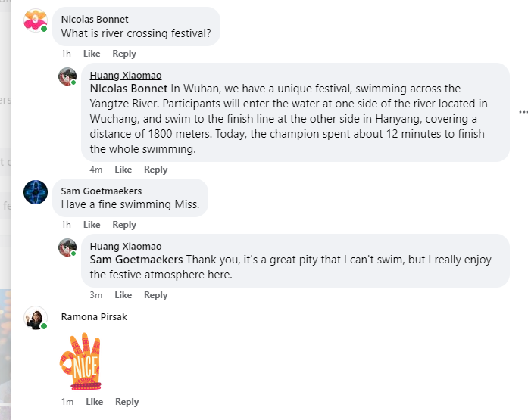Click the bold Sam Goetmaekers mention
Image resolution: width=528 pixels, height=420 pixels.
(x=136, y=260)
